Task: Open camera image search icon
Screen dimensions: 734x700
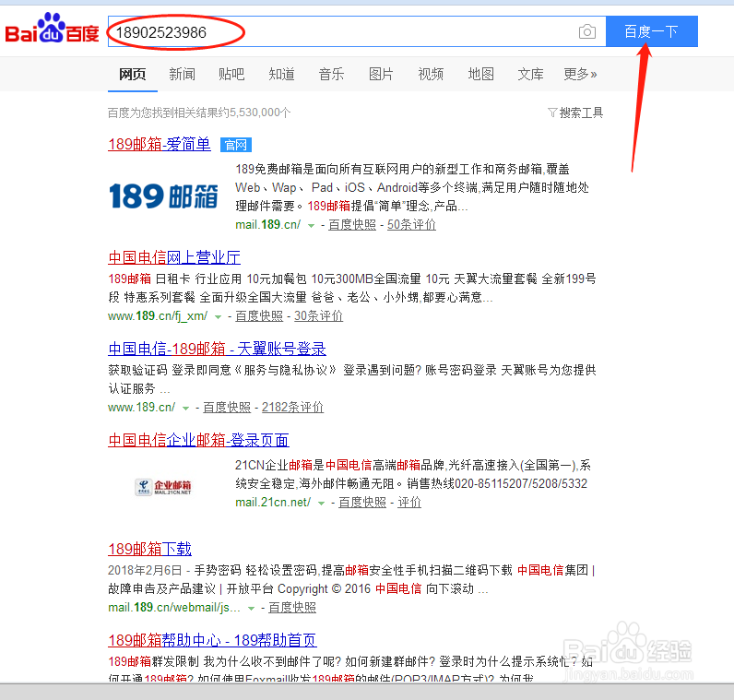Action: (x=587, y=32)
